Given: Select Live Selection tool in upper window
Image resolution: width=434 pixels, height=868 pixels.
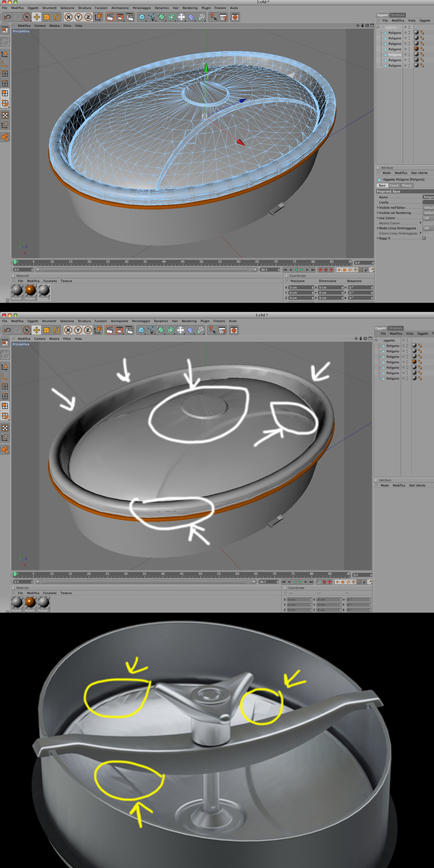Looking at the screenshot, I should [x=27, y=17].
